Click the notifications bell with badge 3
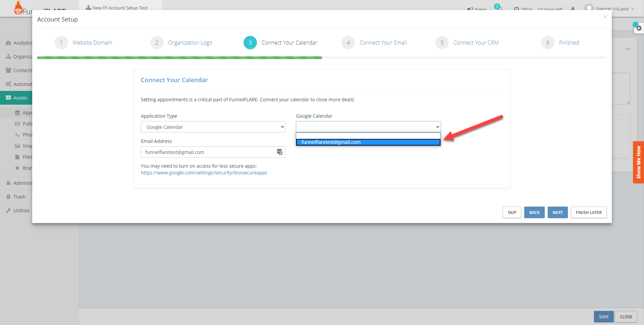The width and height of the screenshot is (644, 325). [x=498, y=7]
